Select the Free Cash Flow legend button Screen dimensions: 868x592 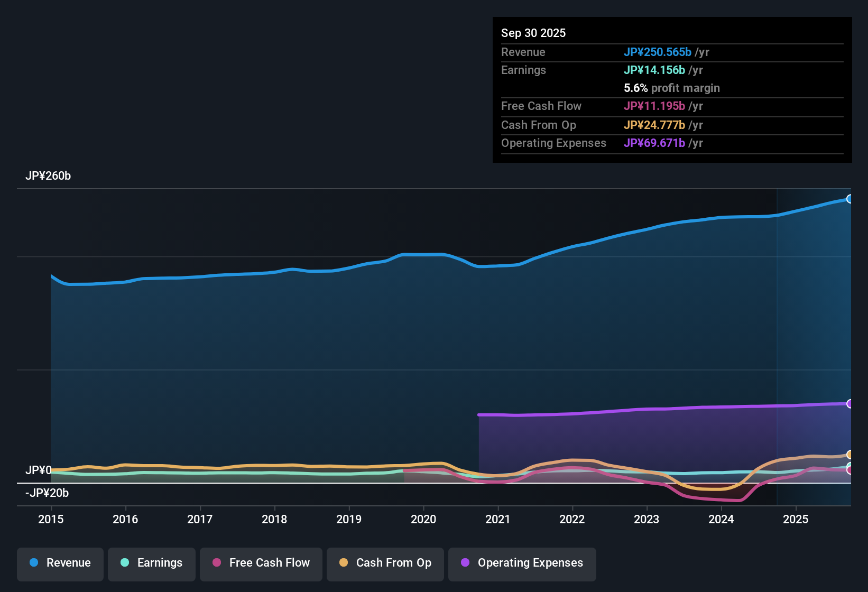pos(261,563)
